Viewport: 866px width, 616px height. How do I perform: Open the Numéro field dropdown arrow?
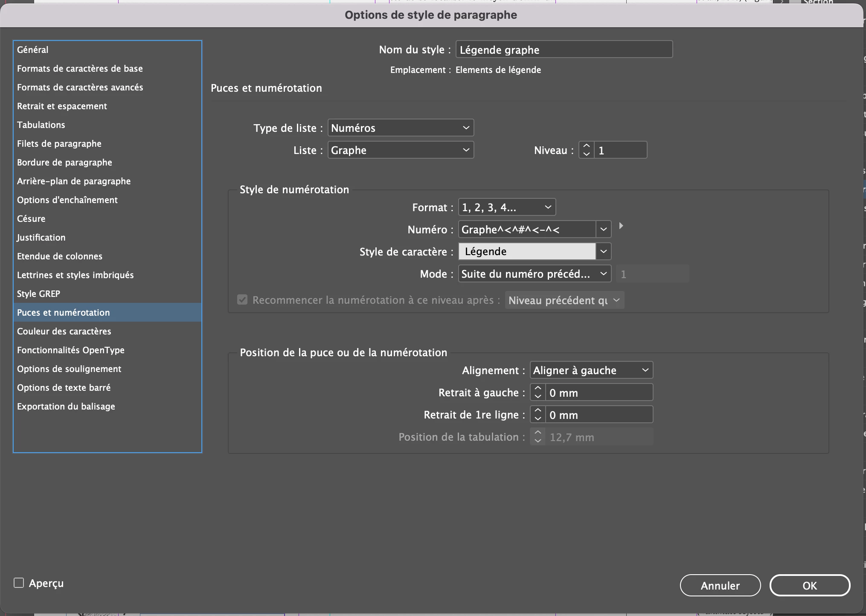click(x=603, y=230)
